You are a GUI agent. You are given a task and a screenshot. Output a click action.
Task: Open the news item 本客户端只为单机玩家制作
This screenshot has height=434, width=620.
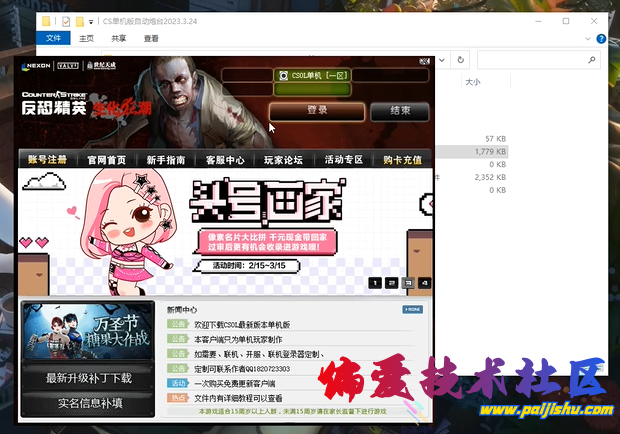238,340
